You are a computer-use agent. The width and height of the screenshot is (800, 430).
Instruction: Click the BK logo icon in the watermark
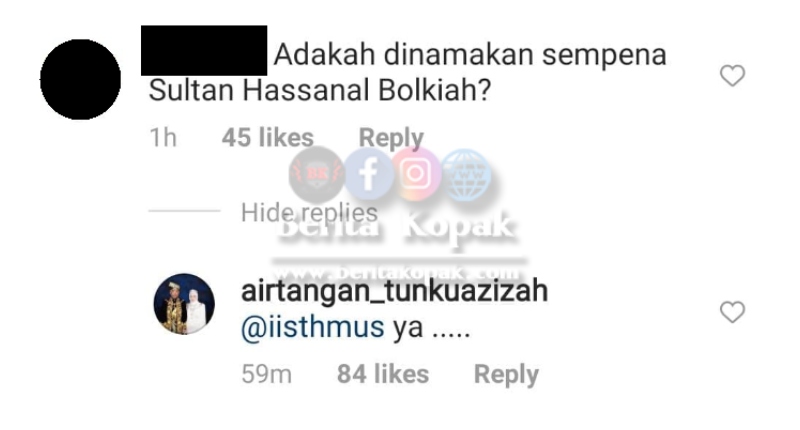pyautogui.click(x=317, y=173)
